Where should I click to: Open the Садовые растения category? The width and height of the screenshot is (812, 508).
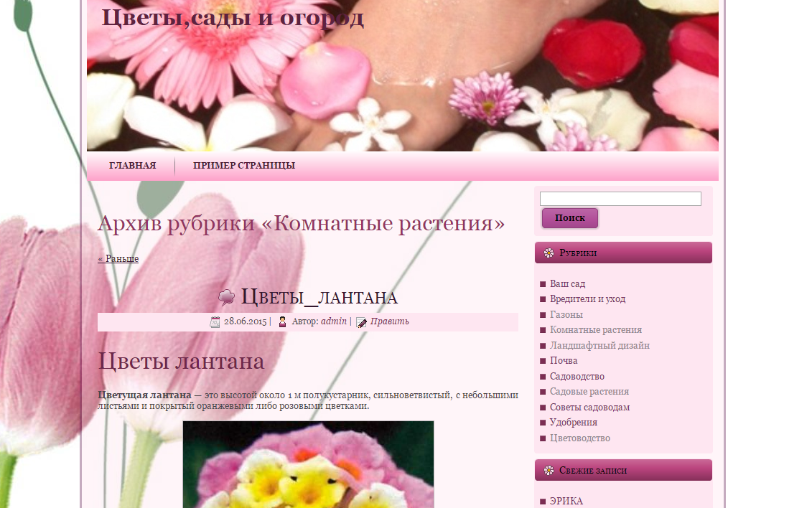click(x=589, y=392)
